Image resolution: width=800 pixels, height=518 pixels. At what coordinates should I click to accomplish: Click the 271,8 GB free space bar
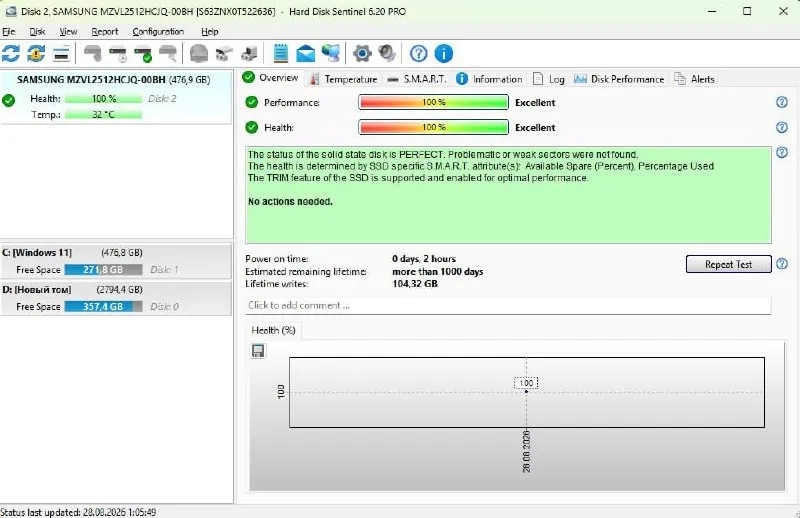click(x=104, y=269)
